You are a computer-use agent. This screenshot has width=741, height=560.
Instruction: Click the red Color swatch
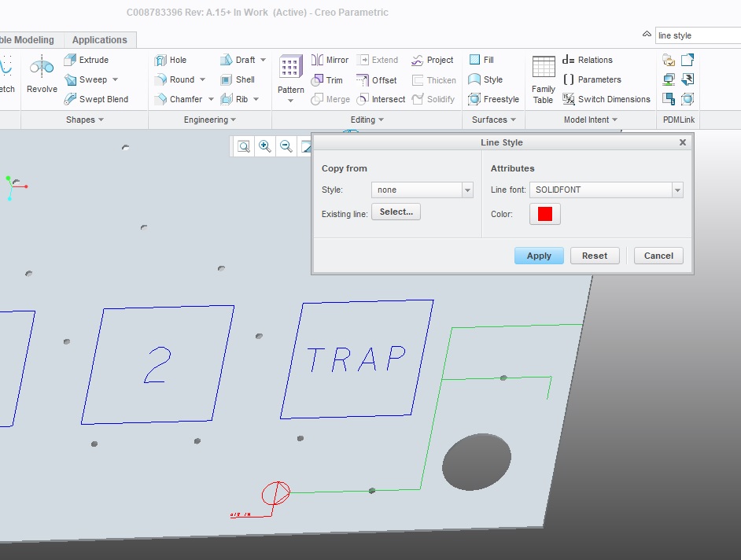(544, 214)
